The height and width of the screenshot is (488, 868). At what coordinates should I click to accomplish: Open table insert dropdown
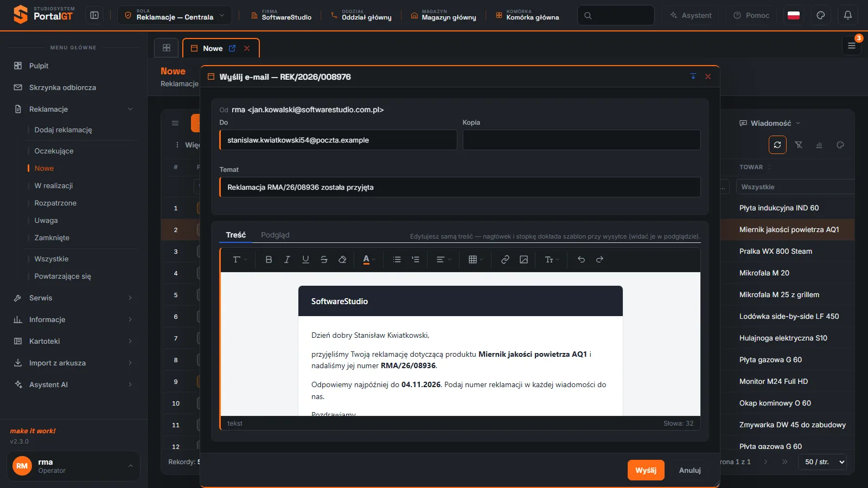pos(476,260)
